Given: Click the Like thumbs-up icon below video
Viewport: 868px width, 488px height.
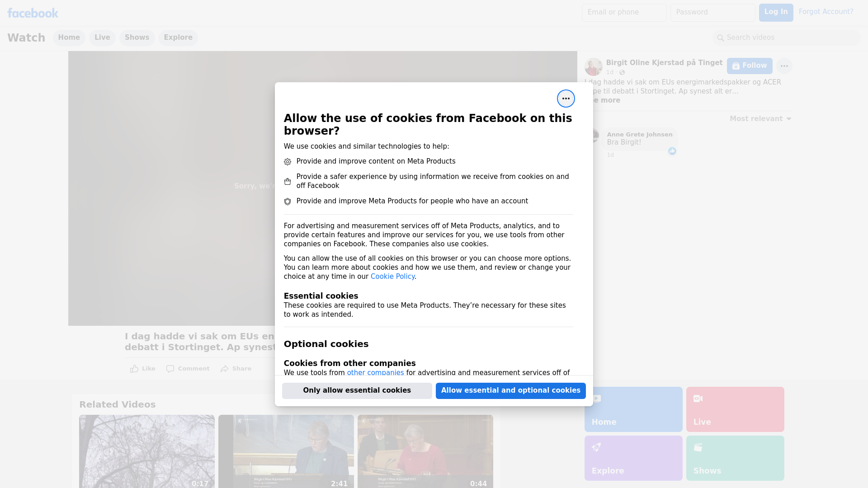Looking at the screenshot, I should coord(134,369).
